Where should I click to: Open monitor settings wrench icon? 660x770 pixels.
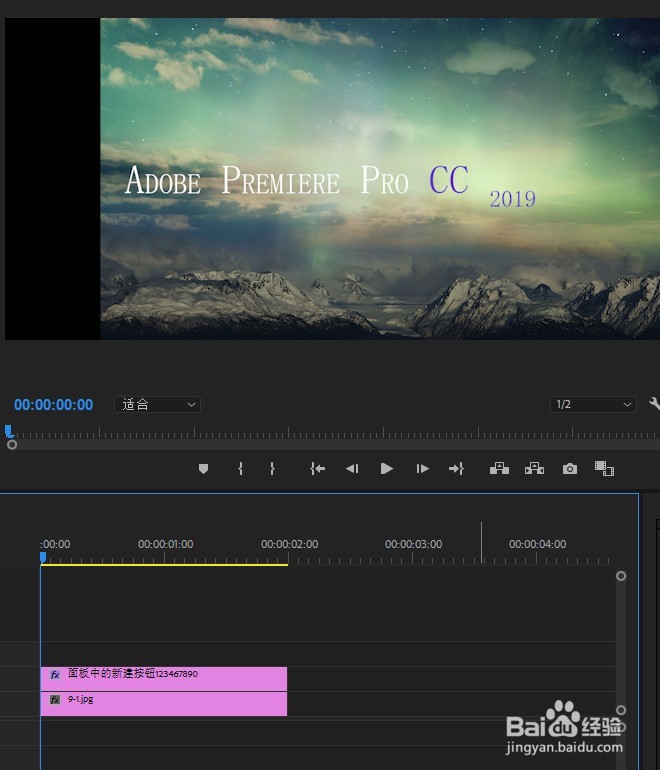tap(654, 404)
